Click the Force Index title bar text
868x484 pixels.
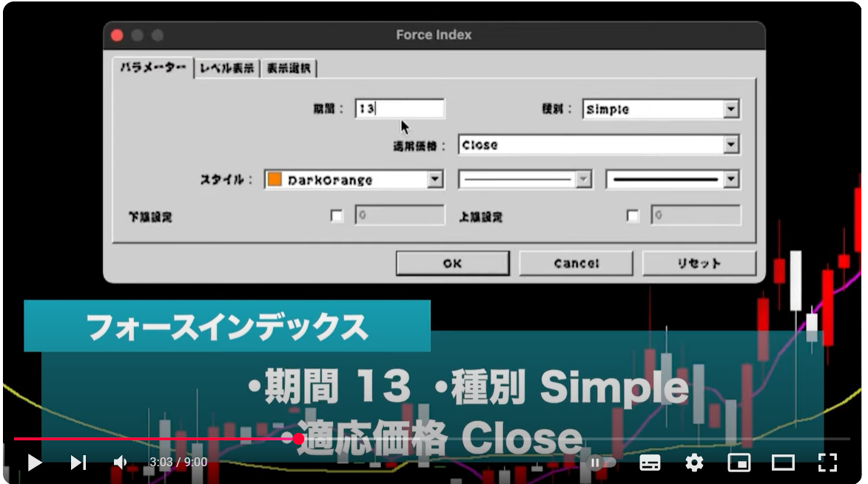pos(434,35)
